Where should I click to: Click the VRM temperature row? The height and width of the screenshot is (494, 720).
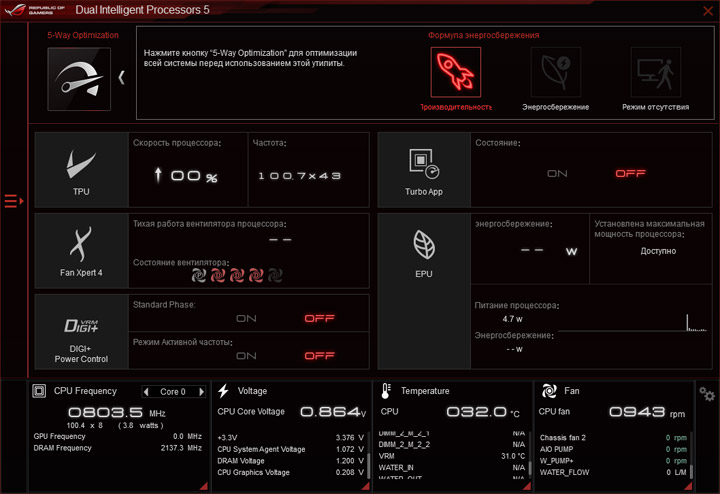452,456
